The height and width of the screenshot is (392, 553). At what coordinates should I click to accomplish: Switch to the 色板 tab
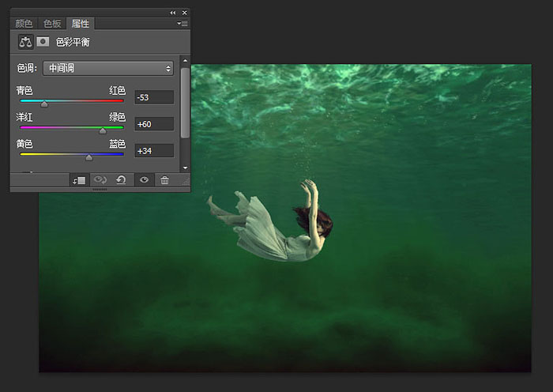coord(52,24)
